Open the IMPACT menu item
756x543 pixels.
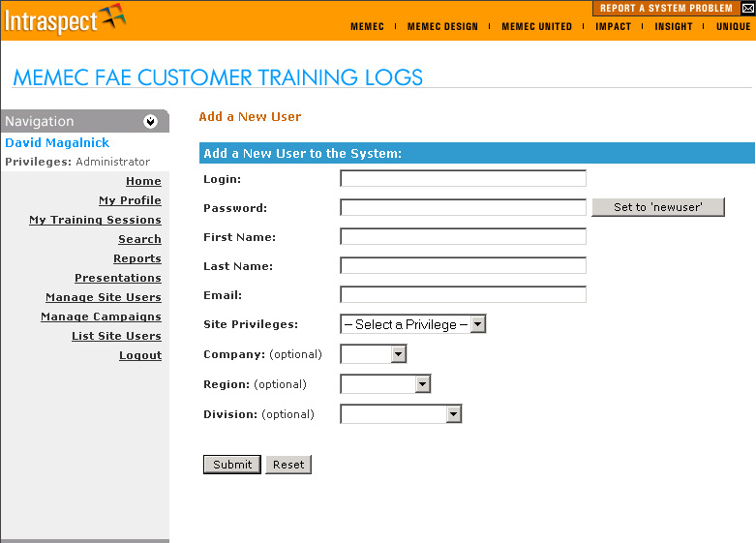[x=613, y=26]
